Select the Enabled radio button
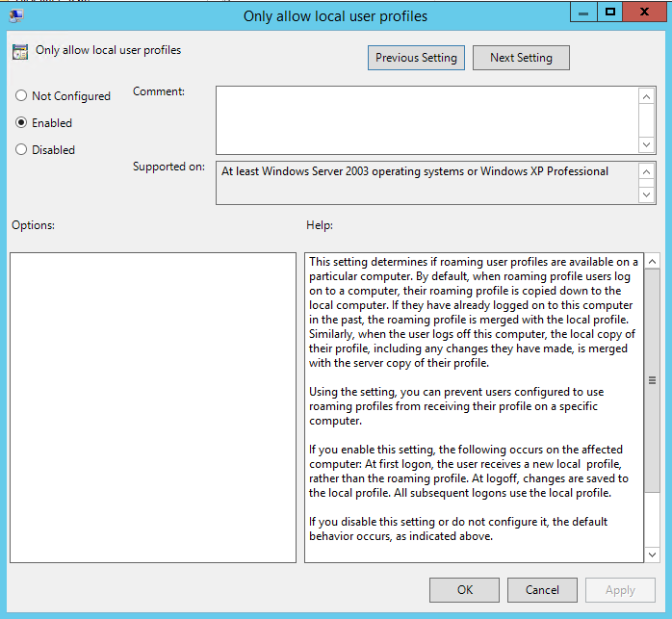The height and width of the screenshot is (619, 672). (x=21, y=122)
